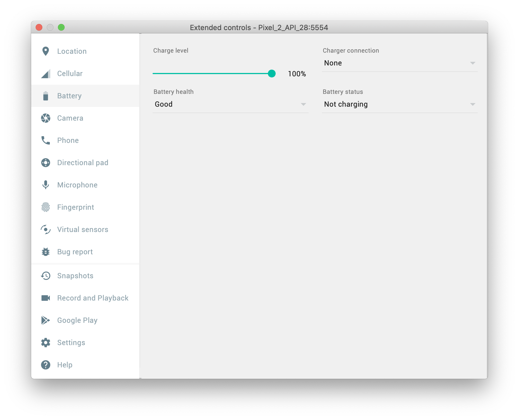The image size is (519, 420).
Task: Click the 'Charge level' label
Action: pyautogui.click(x=171, y=50)
